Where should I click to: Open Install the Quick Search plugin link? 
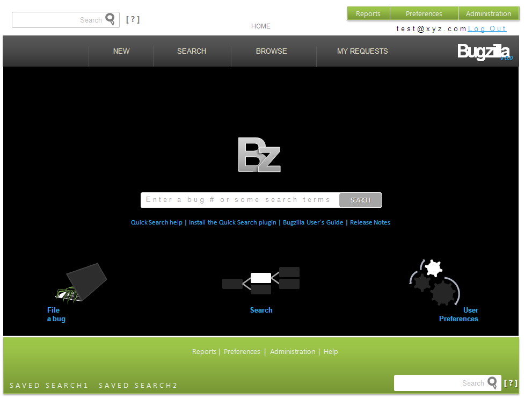click(232, 222)
